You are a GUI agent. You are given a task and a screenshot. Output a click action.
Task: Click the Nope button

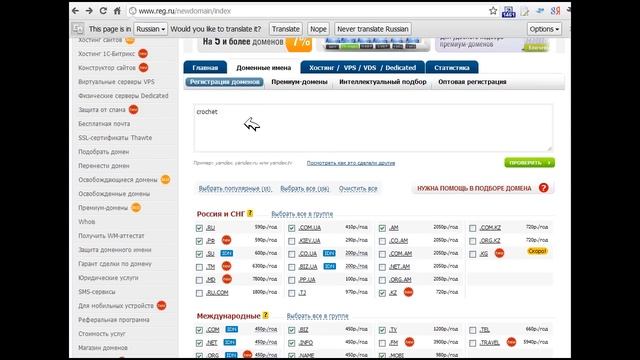[x=318, y=29]
